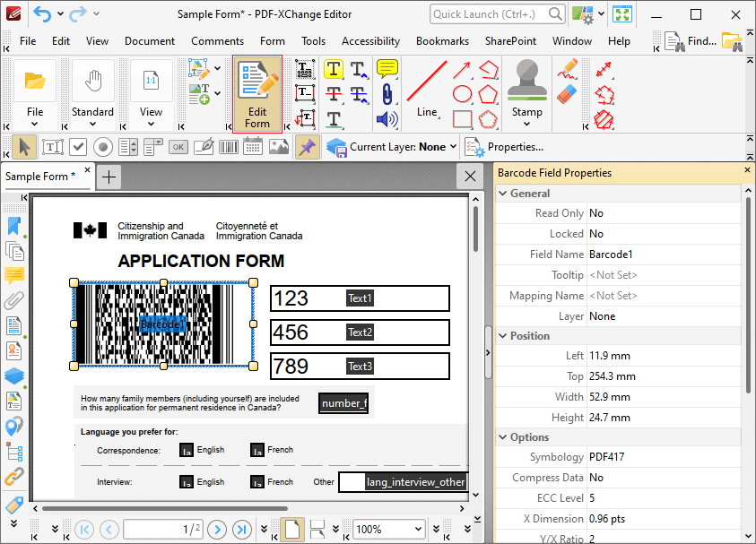Jump to the last page
Viewport: 756px width, 544px height.
242,530
